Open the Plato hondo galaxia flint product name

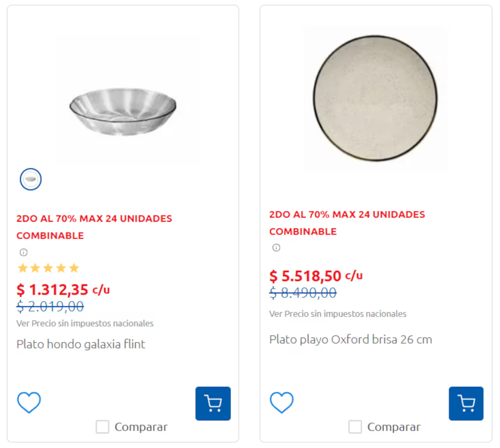coord(80,344)
